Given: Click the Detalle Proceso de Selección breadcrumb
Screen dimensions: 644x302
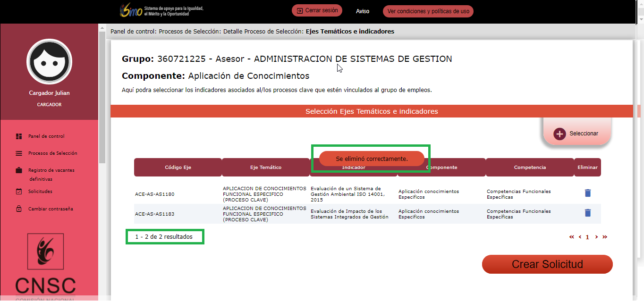Looking at the screenshot, I should coord(263,32).
